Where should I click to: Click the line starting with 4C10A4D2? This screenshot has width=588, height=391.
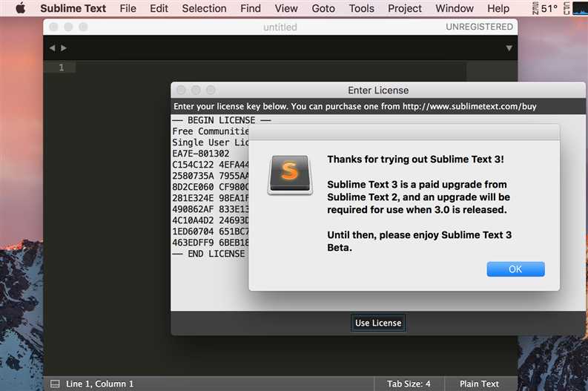(211, 220)
